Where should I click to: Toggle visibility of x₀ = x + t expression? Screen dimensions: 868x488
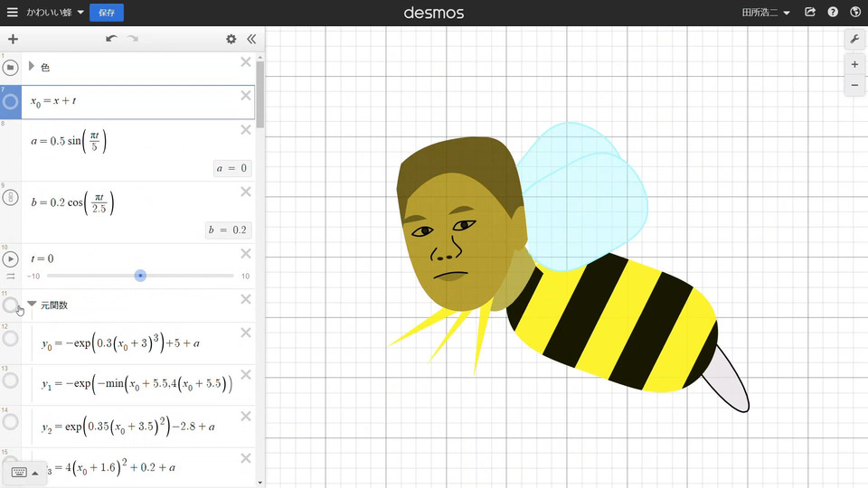[x=10, y=102]
